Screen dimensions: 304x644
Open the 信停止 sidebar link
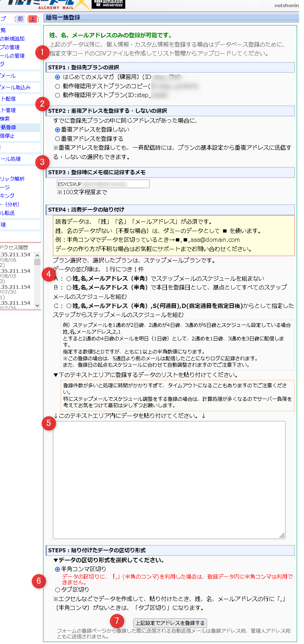(7, 136)
